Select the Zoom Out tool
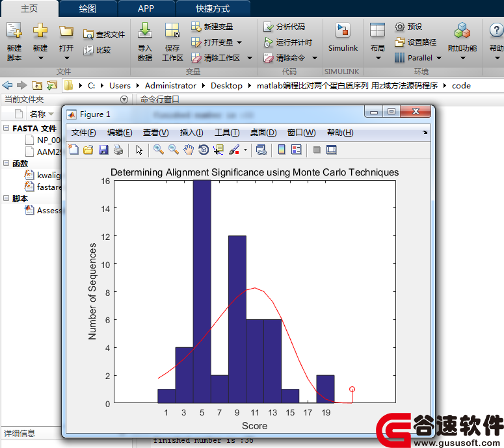This screenshot has width=504, height=448. coord(174,150)
